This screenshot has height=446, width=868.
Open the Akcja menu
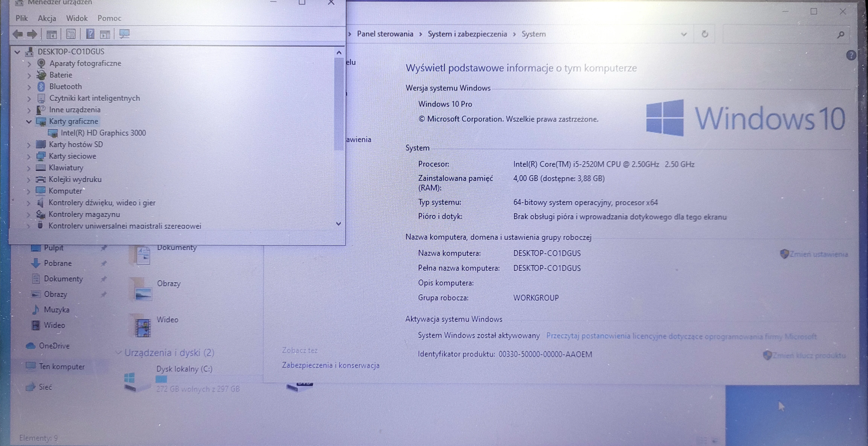pos(47,18)
